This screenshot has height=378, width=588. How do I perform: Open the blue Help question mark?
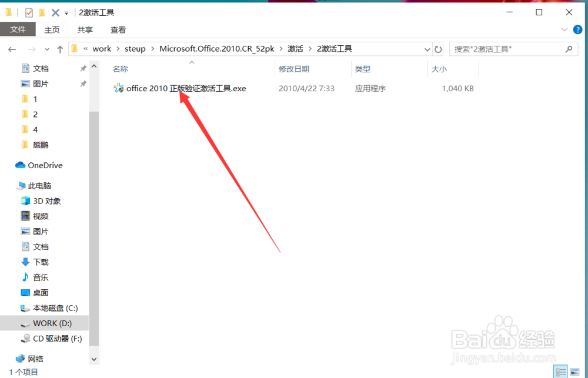click(578, 29)
